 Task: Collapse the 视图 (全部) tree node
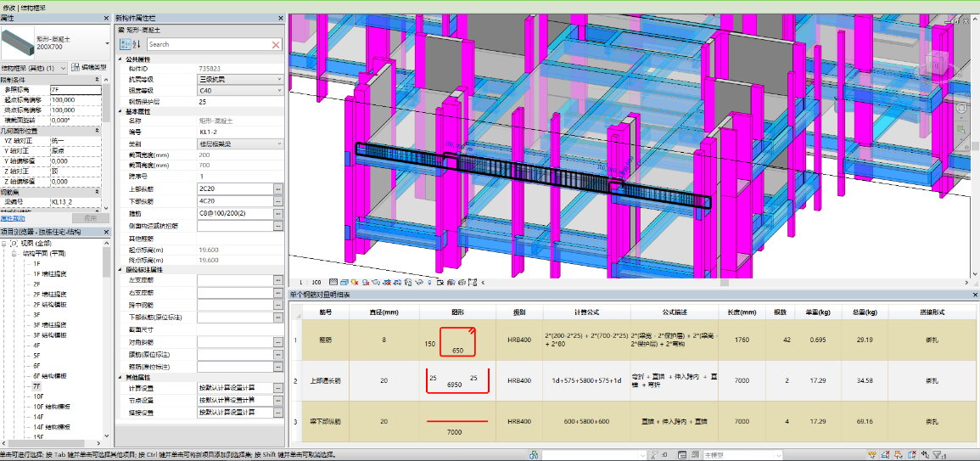coord(5,244)
